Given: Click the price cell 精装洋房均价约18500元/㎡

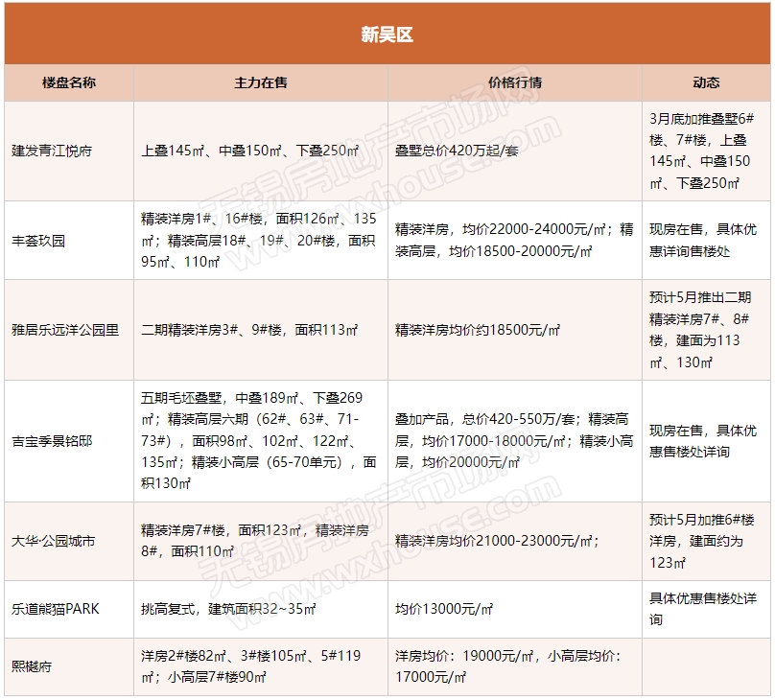Looking at the screenshot, I should coord(515,330).
